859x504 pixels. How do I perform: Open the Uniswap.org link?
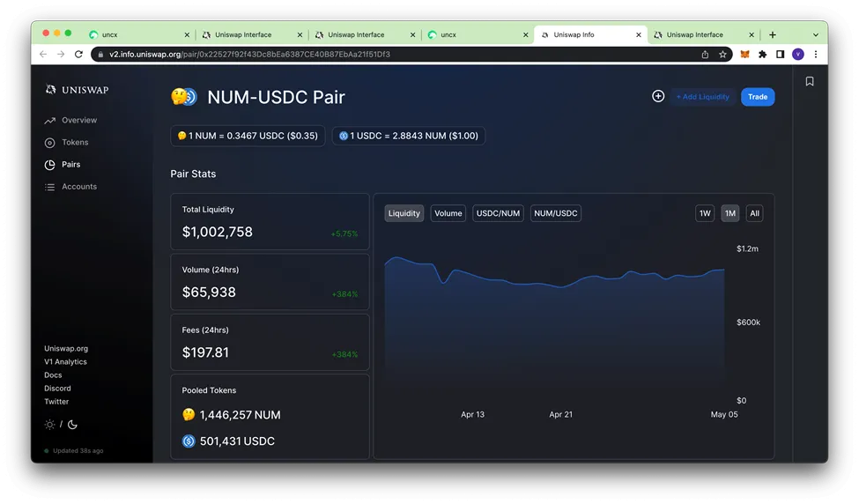(66, 348)
